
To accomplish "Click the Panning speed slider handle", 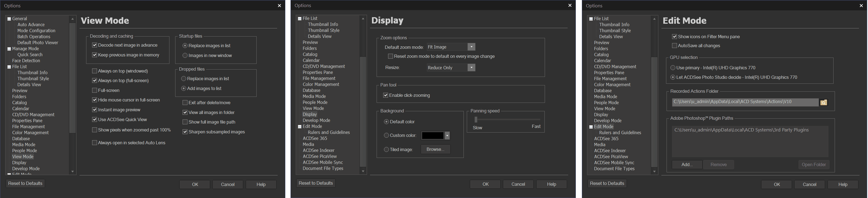I will tap(476, 120).
